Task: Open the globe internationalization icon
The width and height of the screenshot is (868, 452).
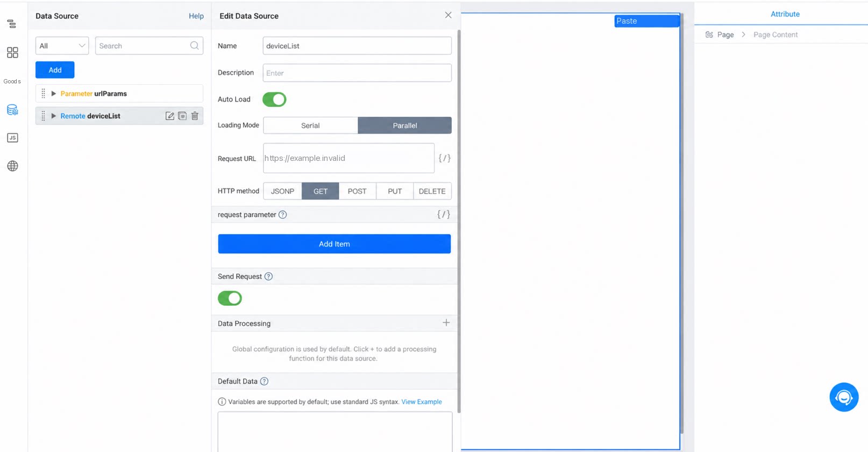Action: 12,166
